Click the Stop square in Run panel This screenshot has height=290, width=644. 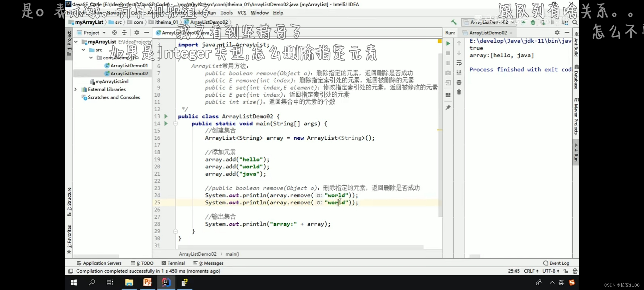pos(448,53)
